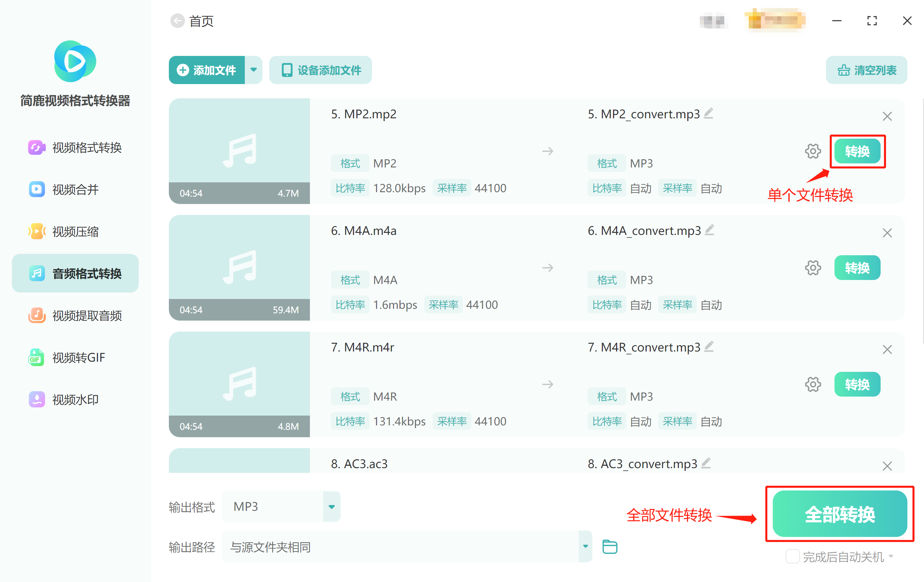Open settings gear for 7. M4R.m4r
This screenshot has height=582, width=924.
(x=812, y=384)
